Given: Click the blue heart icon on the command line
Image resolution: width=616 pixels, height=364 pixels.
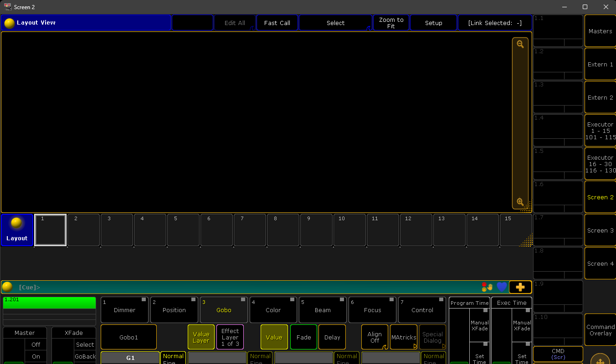Looking at the screenshot, I should coord(502,287).
